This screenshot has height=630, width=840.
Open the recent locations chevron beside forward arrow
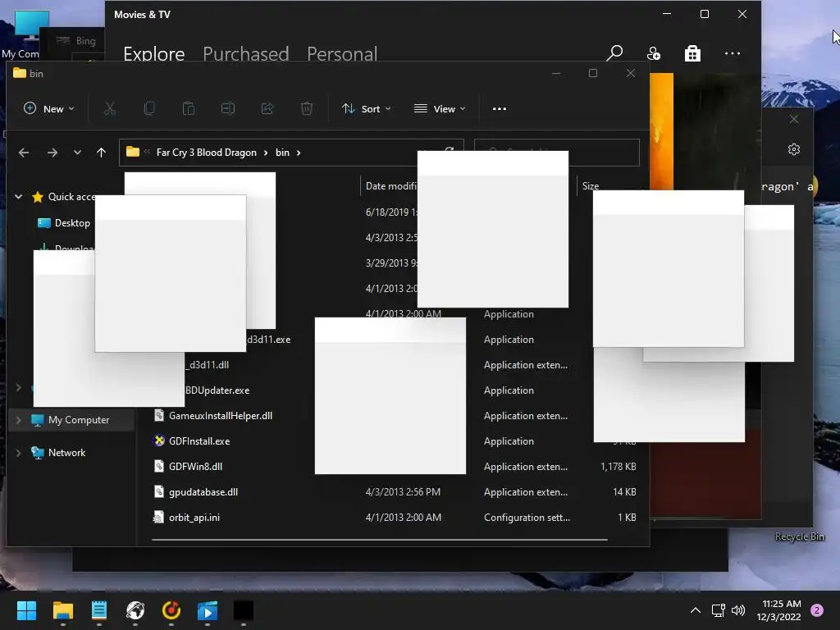tap(77, 153)
